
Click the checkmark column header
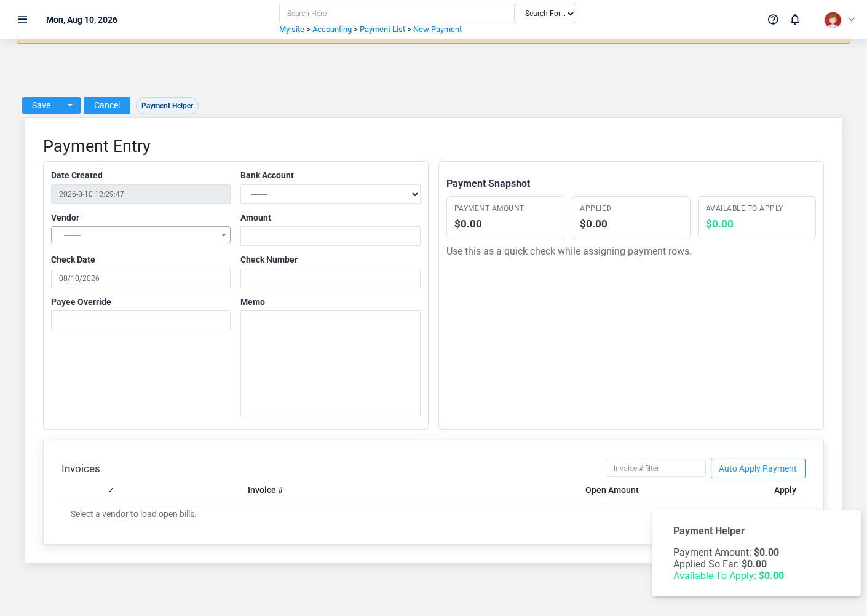111,490
